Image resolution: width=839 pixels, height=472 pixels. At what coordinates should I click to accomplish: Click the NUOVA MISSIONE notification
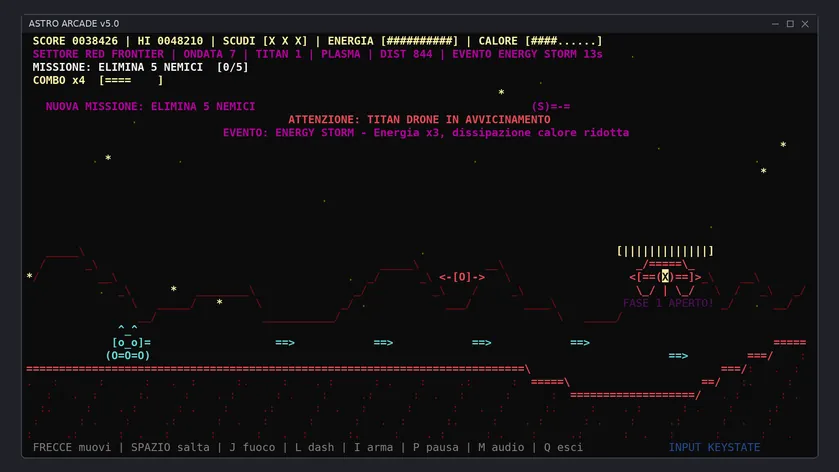pos(150,106)
